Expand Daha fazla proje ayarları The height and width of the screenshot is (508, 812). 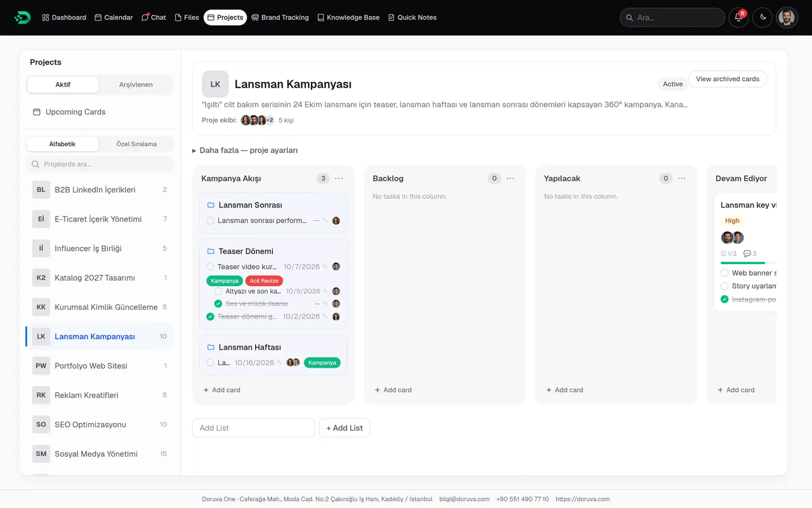click(x=245, y=150)
